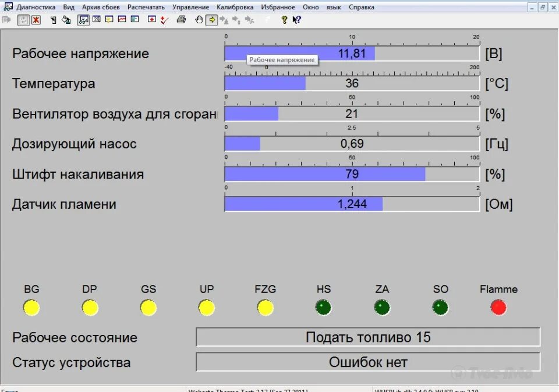
Task: Select the graph measurement display icon
Action: pyautogui.click(x=82, y=20)
